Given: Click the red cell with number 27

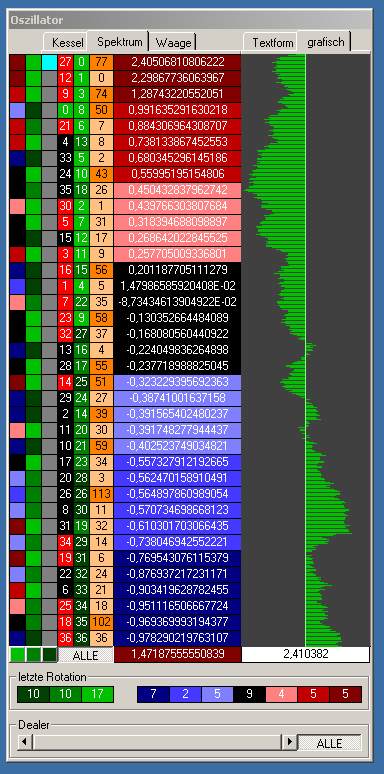Looking at the screenshot, I should [66, 62].
